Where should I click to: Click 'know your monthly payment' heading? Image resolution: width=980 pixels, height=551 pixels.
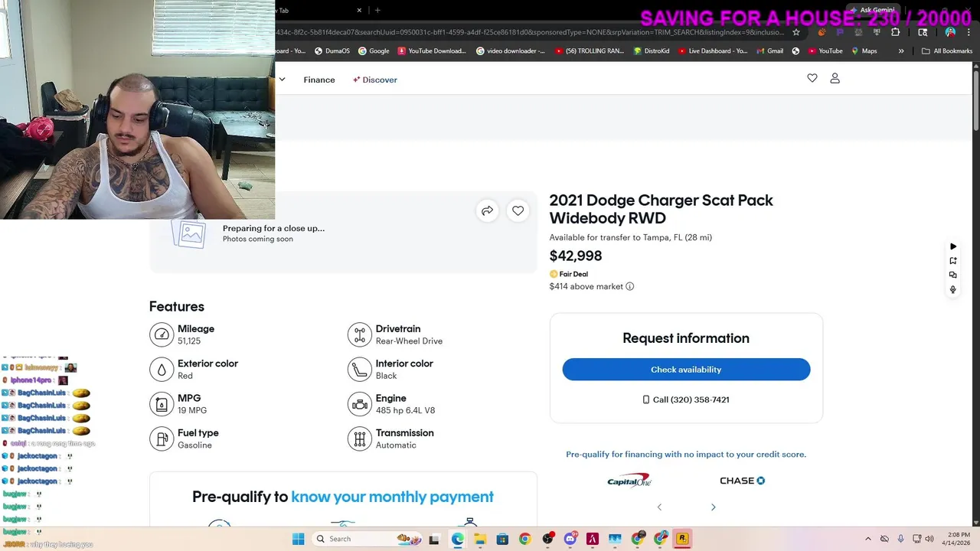[392, 497]
